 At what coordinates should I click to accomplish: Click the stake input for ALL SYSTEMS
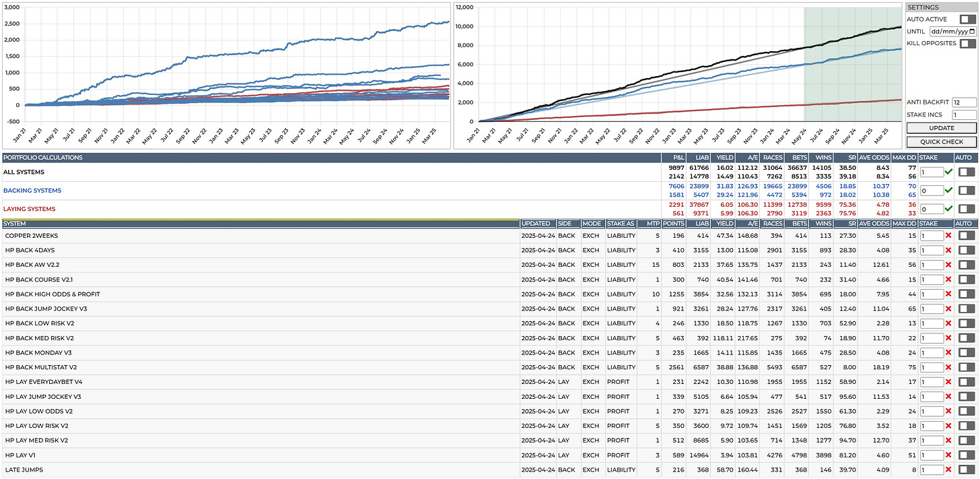tap(931, 172)
